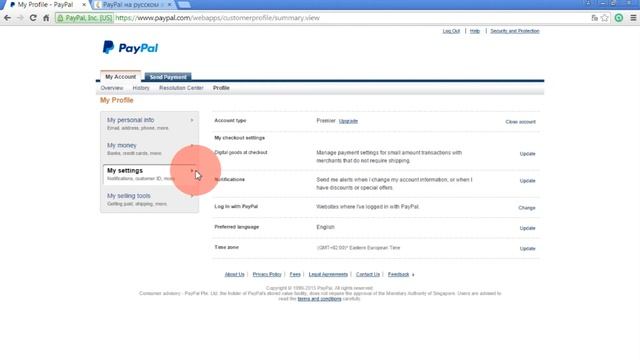Open the Feedback footer link
This screenshot has height=360, width=640.
[x=398, y=274]
